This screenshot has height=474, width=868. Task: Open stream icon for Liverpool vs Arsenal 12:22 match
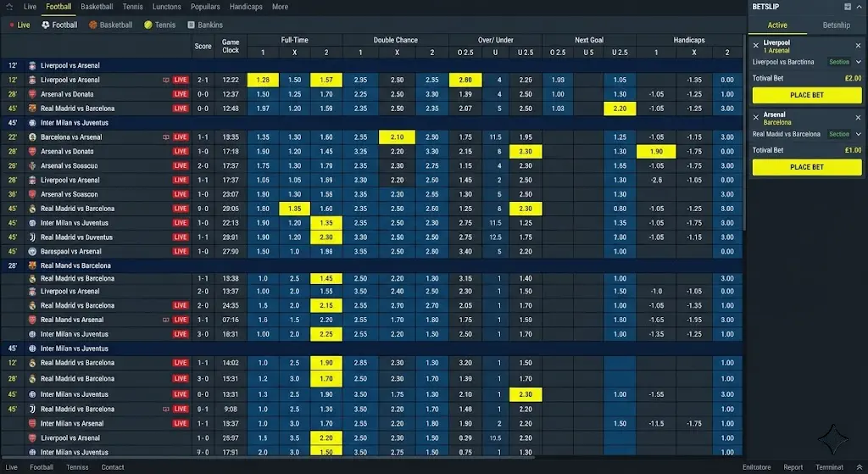[165, 80]
